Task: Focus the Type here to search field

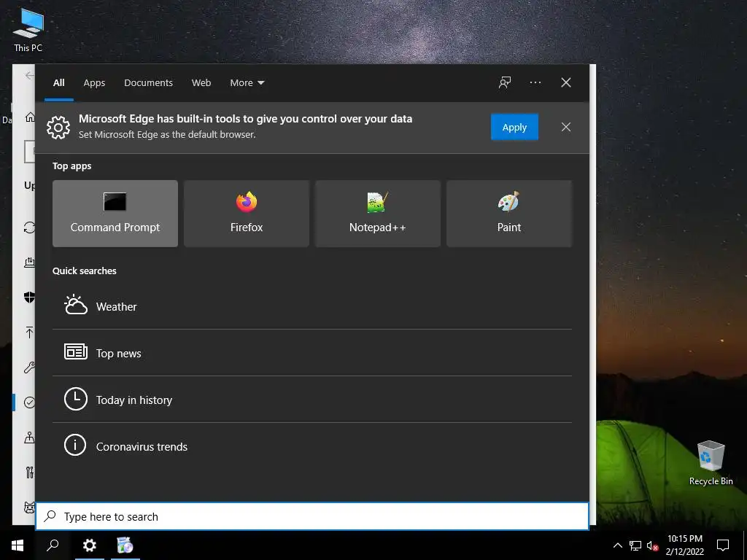Action: (312, 516)
